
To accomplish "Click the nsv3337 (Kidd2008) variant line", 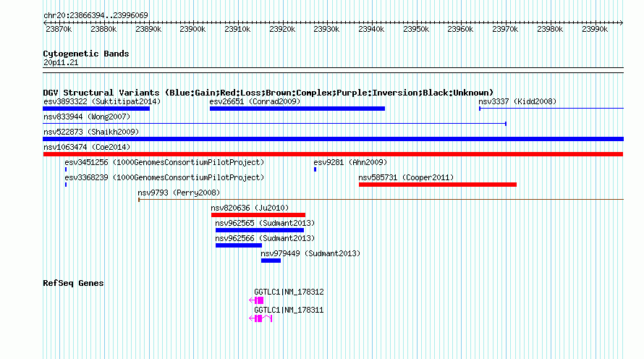I will [551, 109].
